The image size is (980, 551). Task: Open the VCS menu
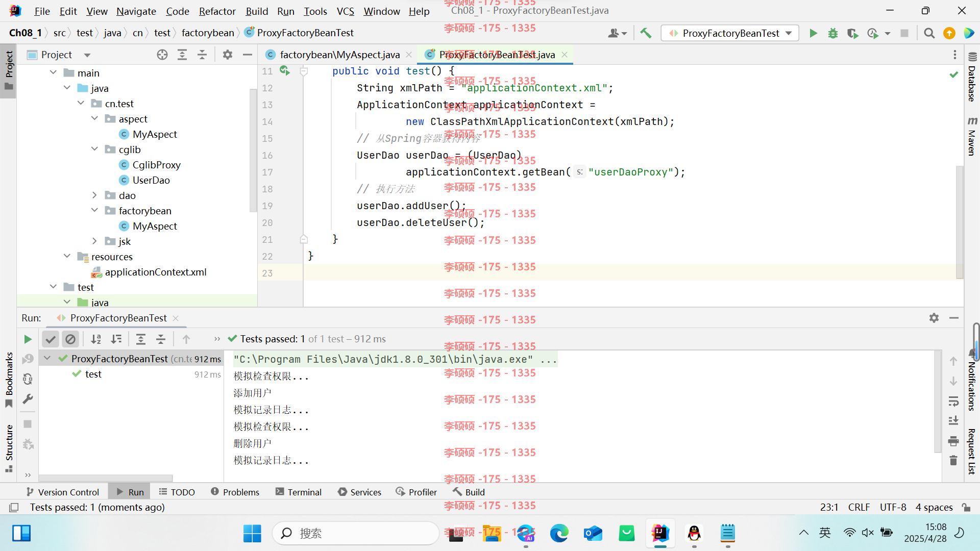pyautogui.click(x=346, y=11)
